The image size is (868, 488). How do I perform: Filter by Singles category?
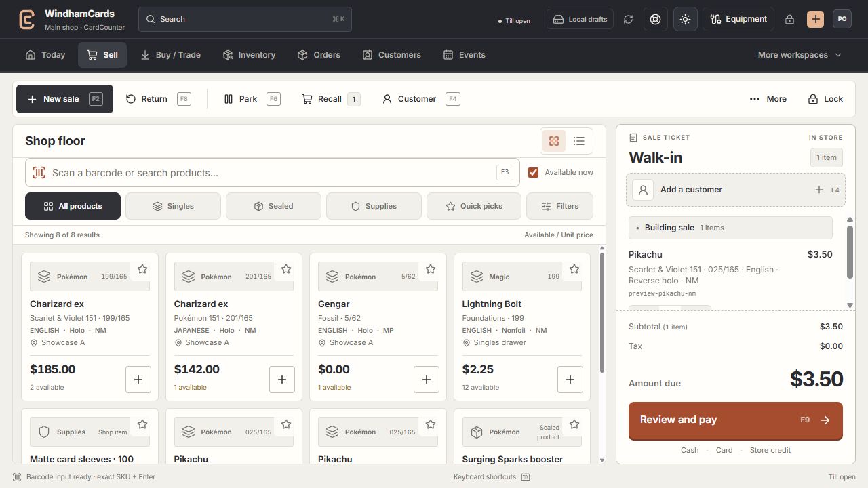[173, 206]
